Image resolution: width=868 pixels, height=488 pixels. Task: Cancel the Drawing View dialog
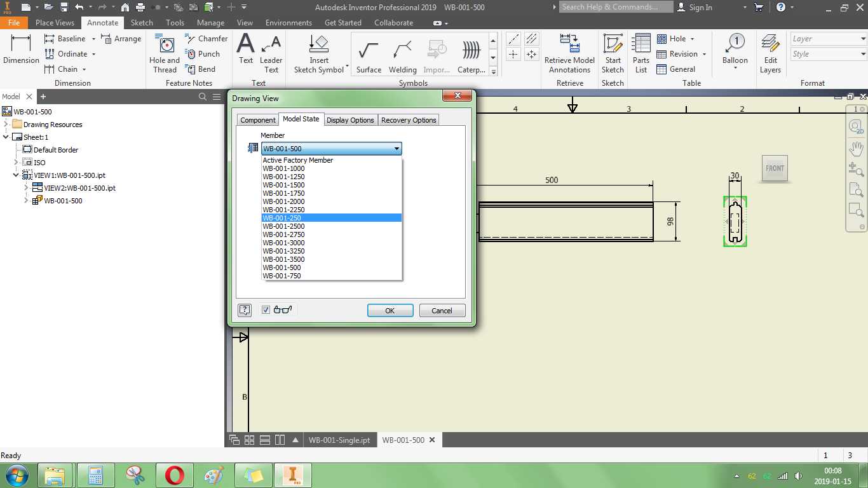pos(442,311)
